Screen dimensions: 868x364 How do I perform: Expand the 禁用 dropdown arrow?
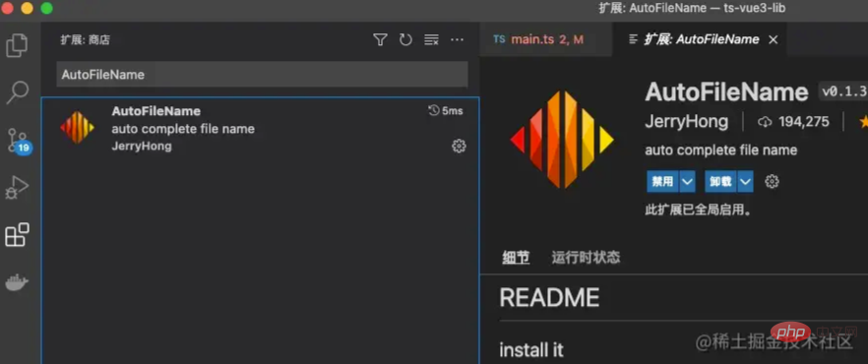pyautogui.click(x=687, y=181)
